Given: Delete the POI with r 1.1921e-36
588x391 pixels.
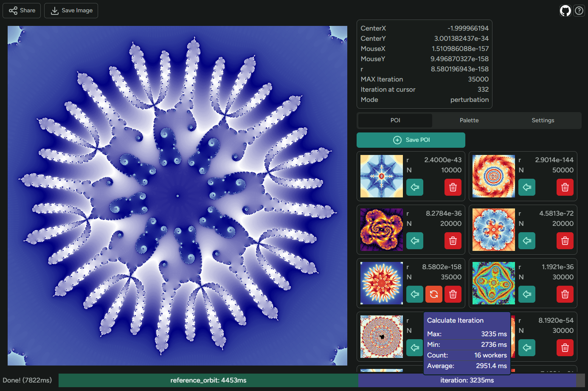Looking at the screenshot, I should pyautogui.click(x=565, y=294).
